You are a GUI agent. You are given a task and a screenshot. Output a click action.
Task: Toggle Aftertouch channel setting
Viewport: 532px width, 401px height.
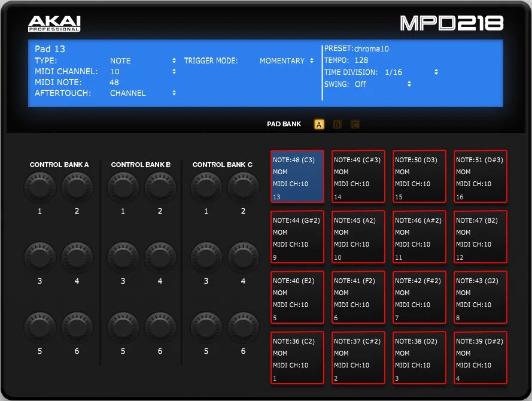(x=173, y=93)
